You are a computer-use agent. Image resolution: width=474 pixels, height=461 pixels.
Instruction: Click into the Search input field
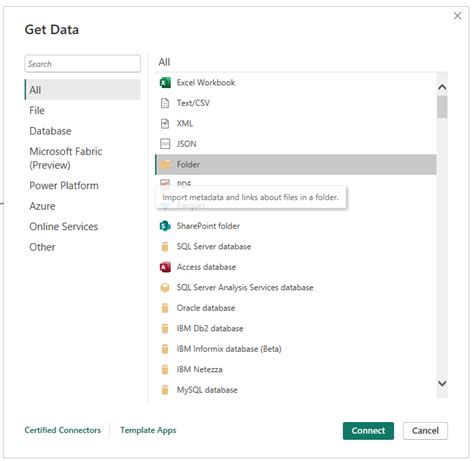83,64
